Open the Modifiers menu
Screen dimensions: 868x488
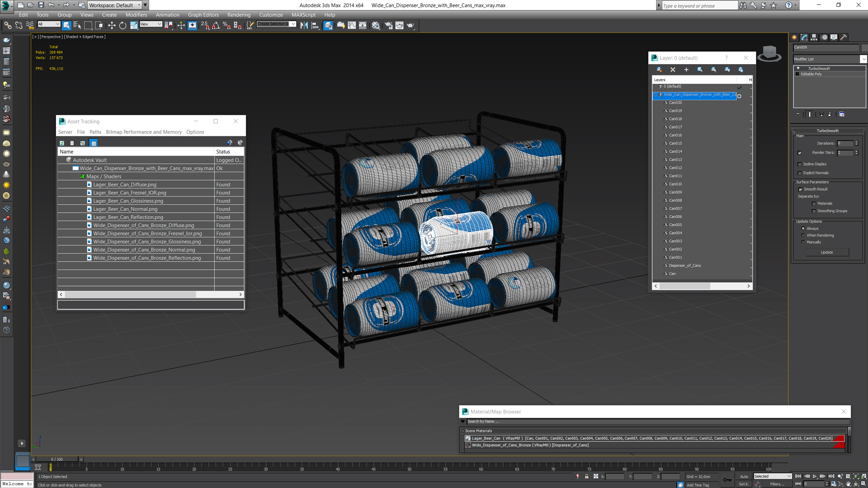[136, 15]
